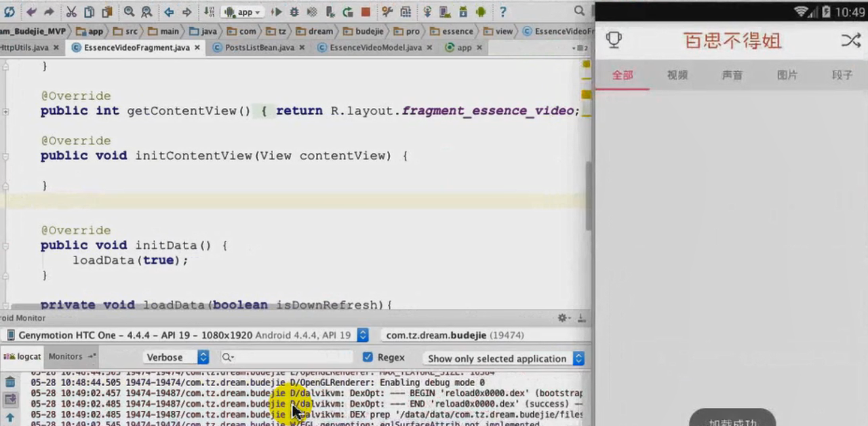Screen dimensions: 868x426
Task: Navigate Forward with the right arrow
Action: (x=186, y=12)
